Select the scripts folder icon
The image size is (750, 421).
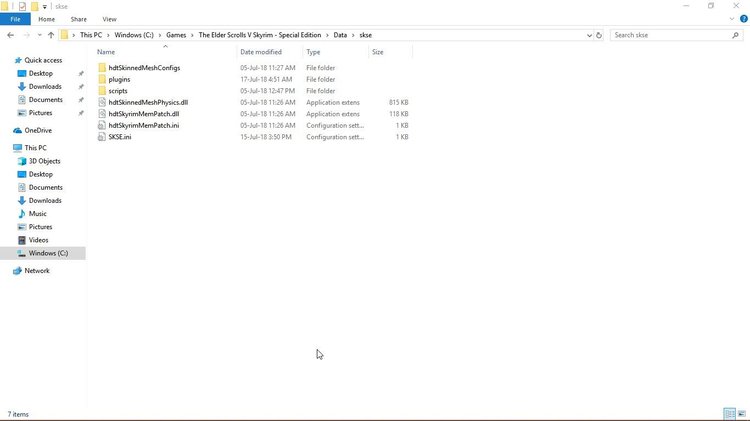pos(102,90)
